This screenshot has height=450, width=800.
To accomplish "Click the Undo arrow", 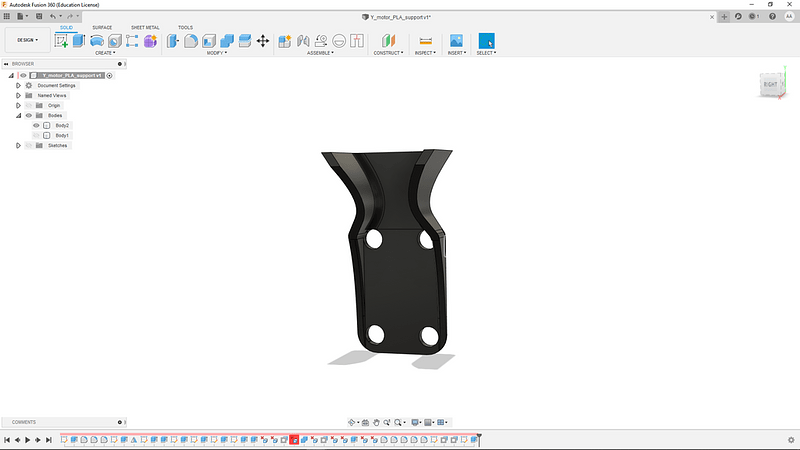I will point(53,16).
